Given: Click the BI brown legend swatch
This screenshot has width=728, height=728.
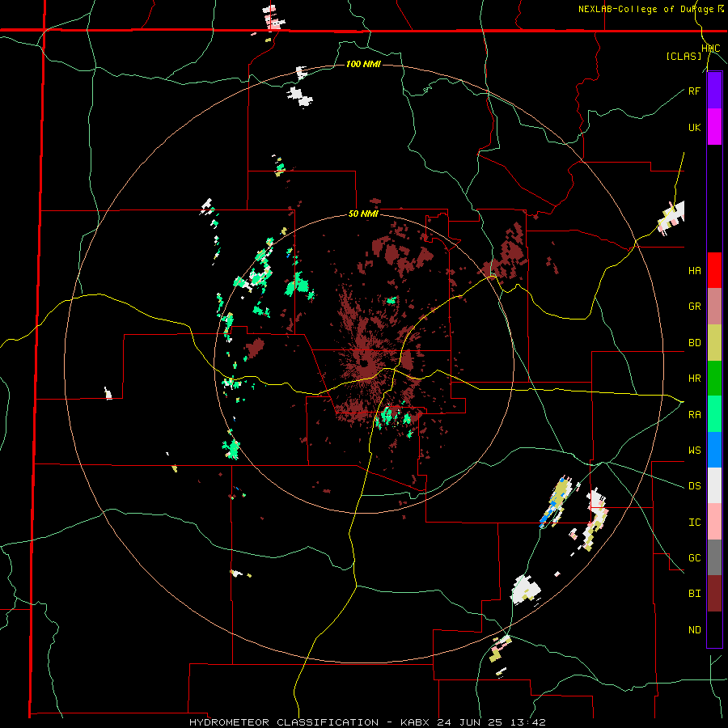Looking at the screenshot, I should click(714, 594).
